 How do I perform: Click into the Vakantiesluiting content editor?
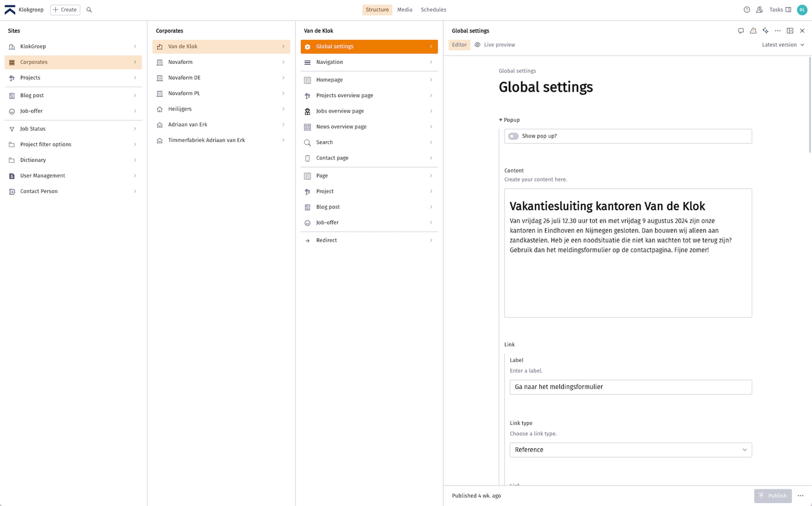628,253
